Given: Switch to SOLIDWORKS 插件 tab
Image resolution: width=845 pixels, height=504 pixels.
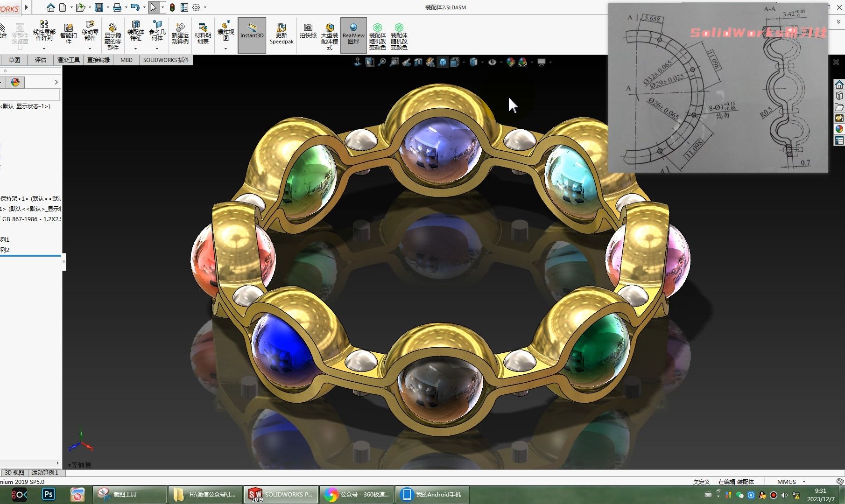Looking at the screenshot, I should (x=166, y=60).
